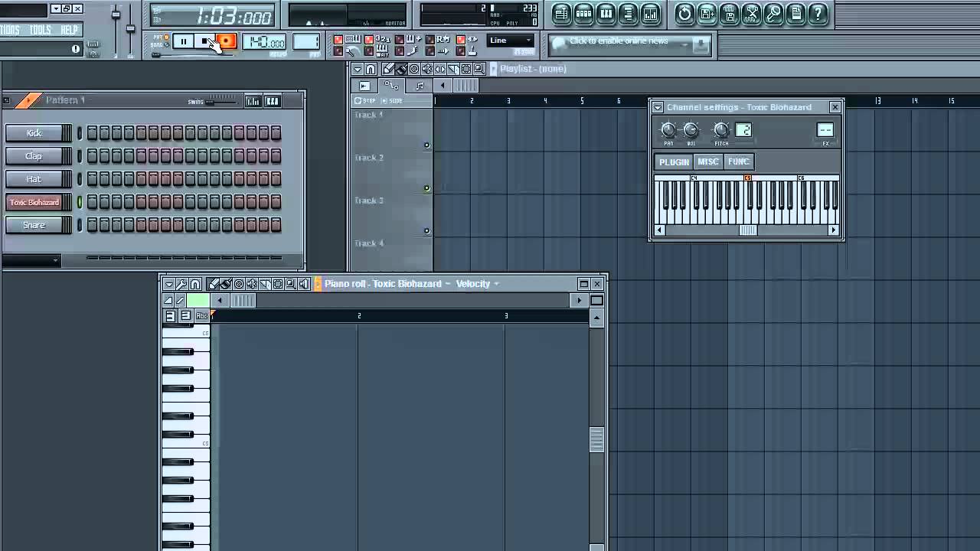The width and height of the screenshot is (980, 551).
Task: Open the Channel settings menu arrow
Action: pos(658,108)
